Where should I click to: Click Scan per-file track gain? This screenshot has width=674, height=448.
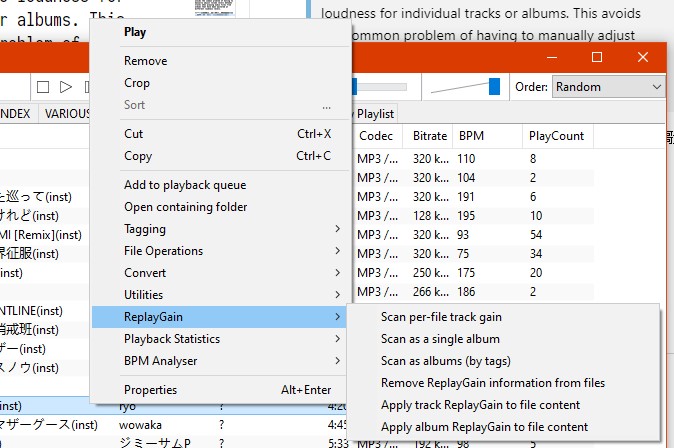[503, 317]
